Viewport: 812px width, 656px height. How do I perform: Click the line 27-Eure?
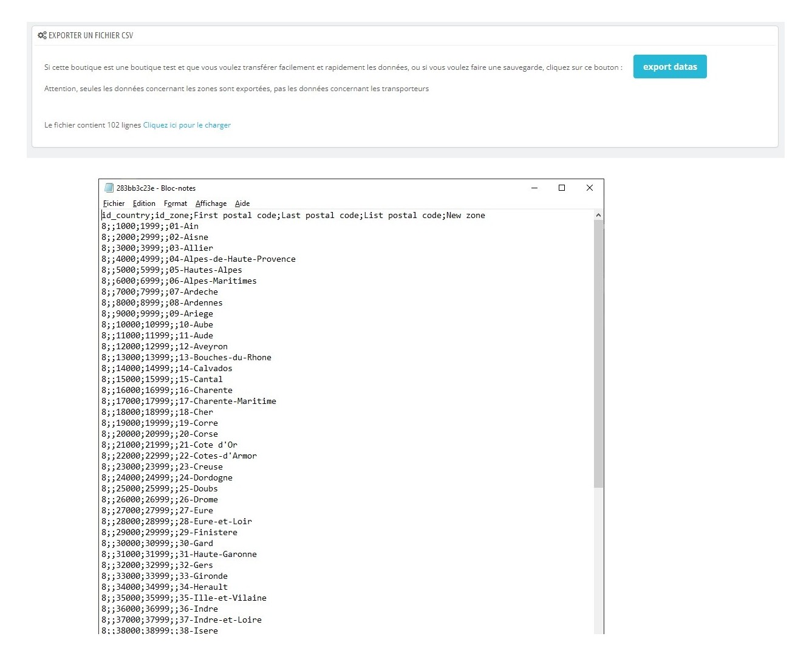click(157, 511)
